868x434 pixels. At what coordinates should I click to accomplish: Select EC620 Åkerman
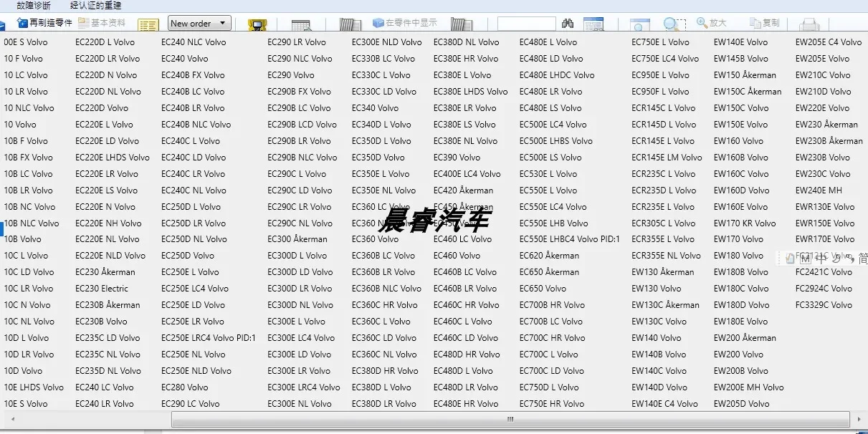tap(550, 256)
